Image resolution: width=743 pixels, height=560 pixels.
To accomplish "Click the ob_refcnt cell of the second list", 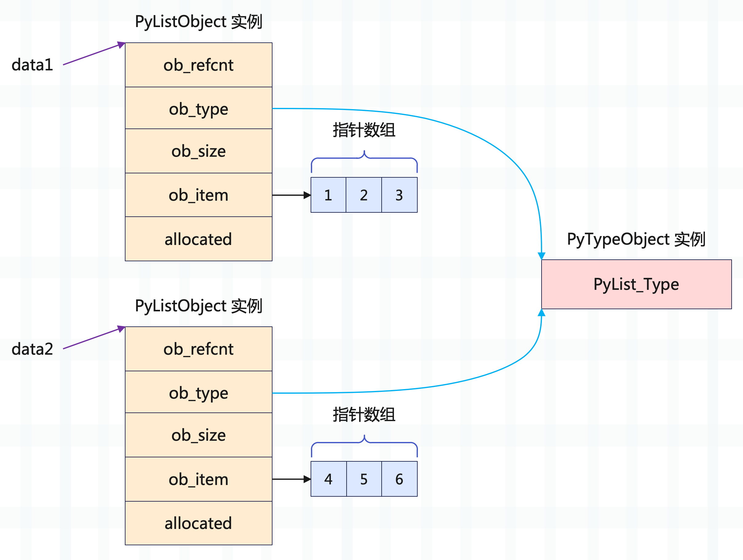I will pyautogui.click(x=198, y=349).
